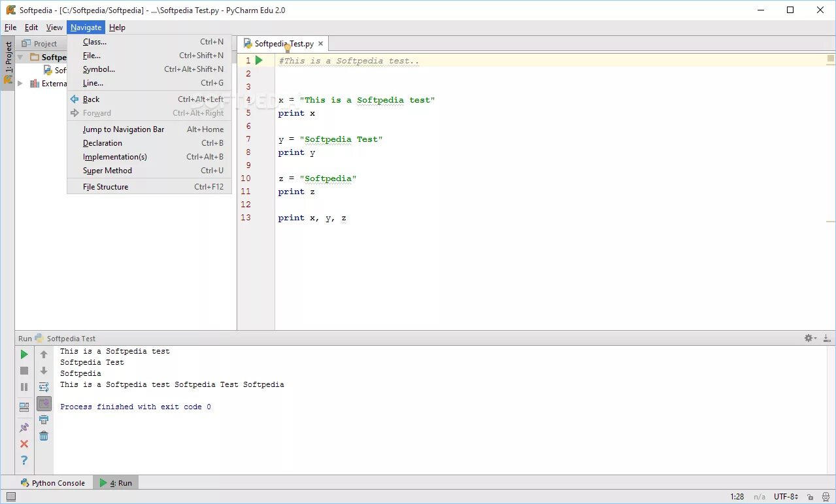Viewport: 836px width, 504px height.
Task: Open the Help menu
Action: [117, 27]
